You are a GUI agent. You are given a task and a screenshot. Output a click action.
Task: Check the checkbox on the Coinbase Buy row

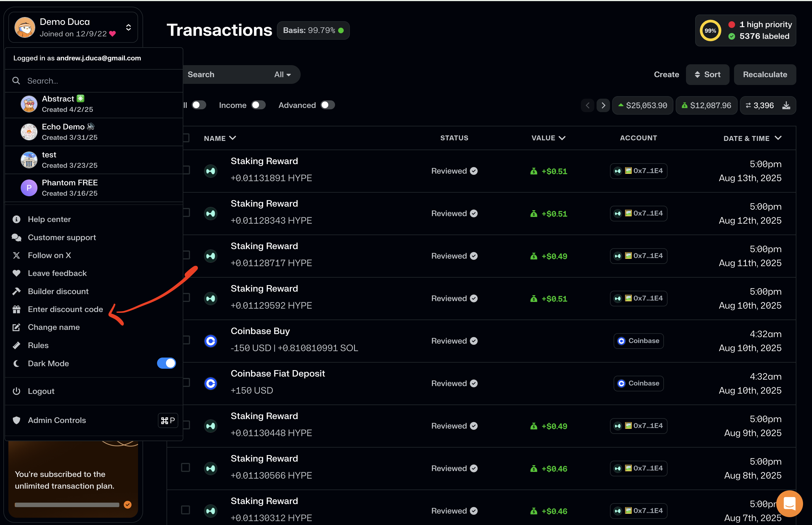186,340
